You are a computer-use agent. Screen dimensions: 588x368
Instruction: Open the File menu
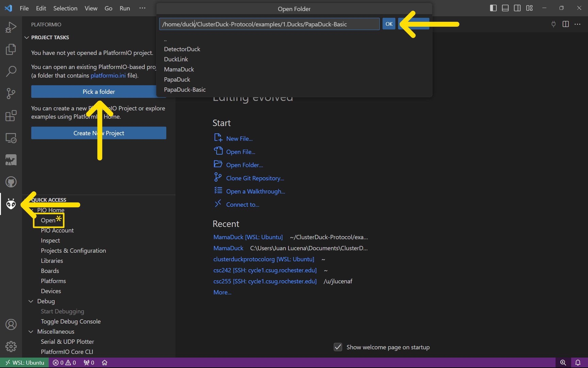(x=24, y=8)
